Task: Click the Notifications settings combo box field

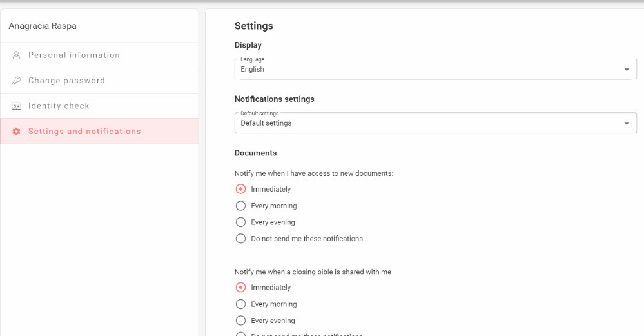Action: coord(425,123)
